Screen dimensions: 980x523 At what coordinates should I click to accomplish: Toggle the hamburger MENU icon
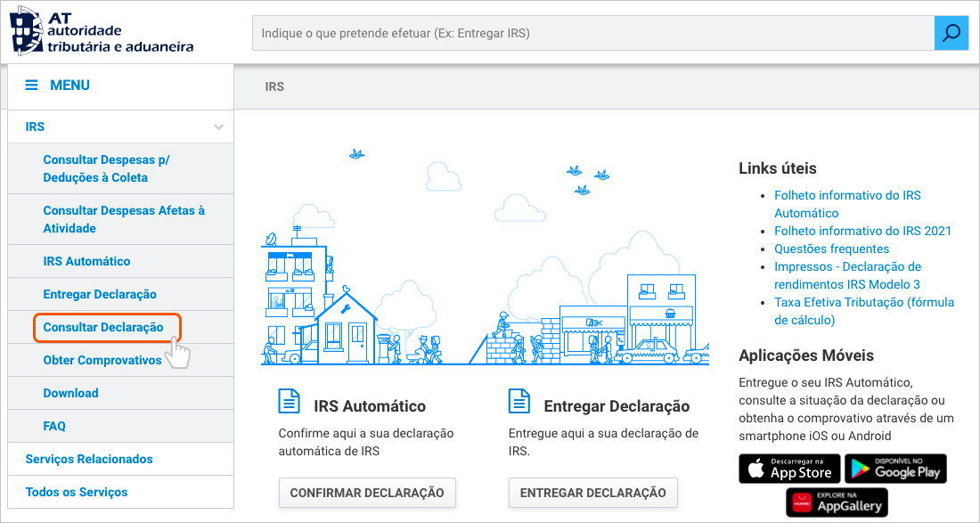tap(32, 86)
